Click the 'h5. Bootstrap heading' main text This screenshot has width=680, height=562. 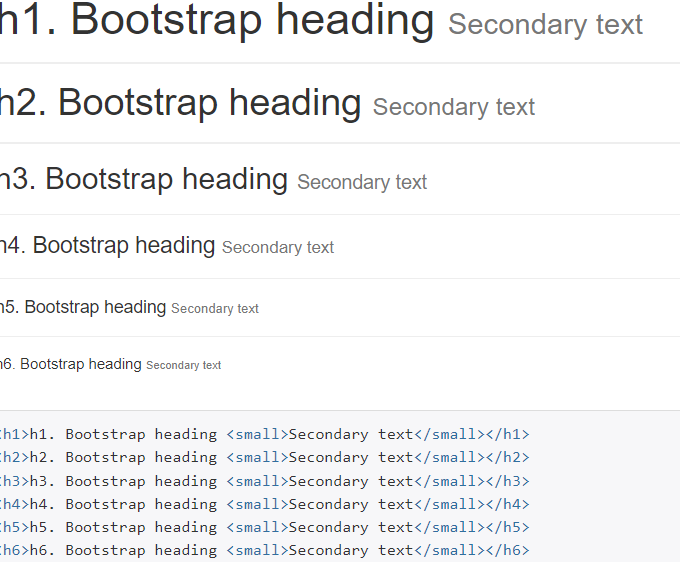[83, 307]
